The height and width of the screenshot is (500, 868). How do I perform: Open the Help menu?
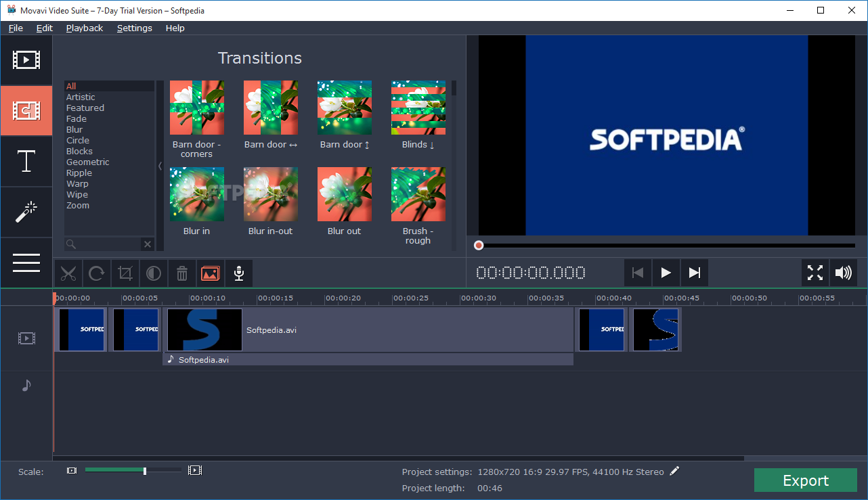[x=175, y=28]
